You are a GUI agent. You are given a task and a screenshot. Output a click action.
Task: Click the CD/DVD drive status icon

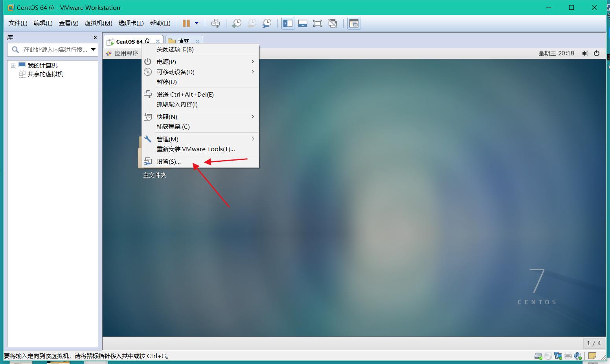click(x=548, y=356)
